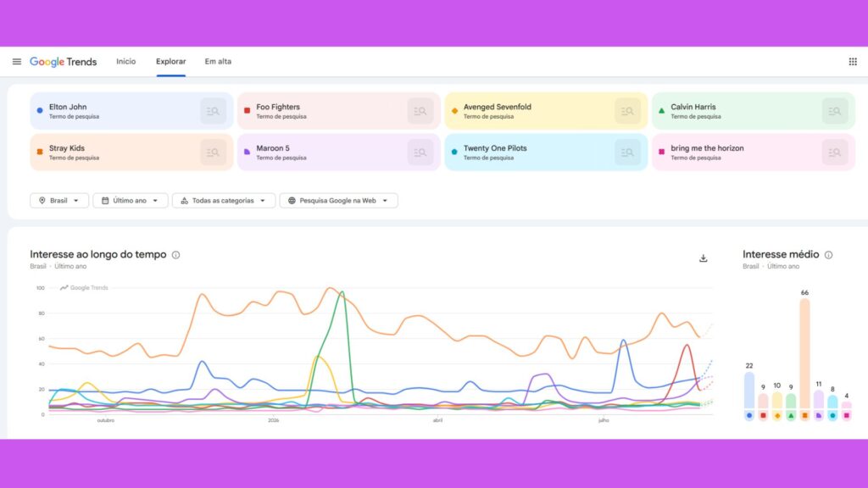Click the Interesse ao longo do tempo heading
This screenshot has height=488, width=868.
(98, 254)
